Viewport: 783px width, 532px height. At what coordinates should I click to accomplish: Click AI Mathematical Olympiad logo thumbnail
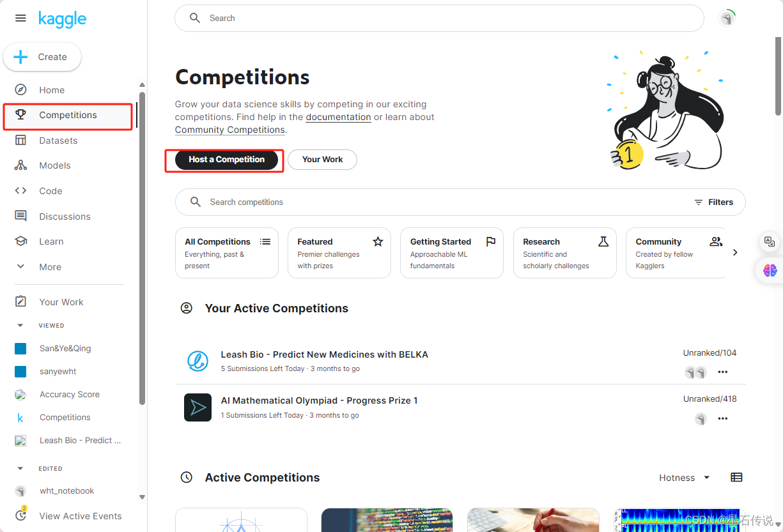pyautogui.click(x=198, y=407)
